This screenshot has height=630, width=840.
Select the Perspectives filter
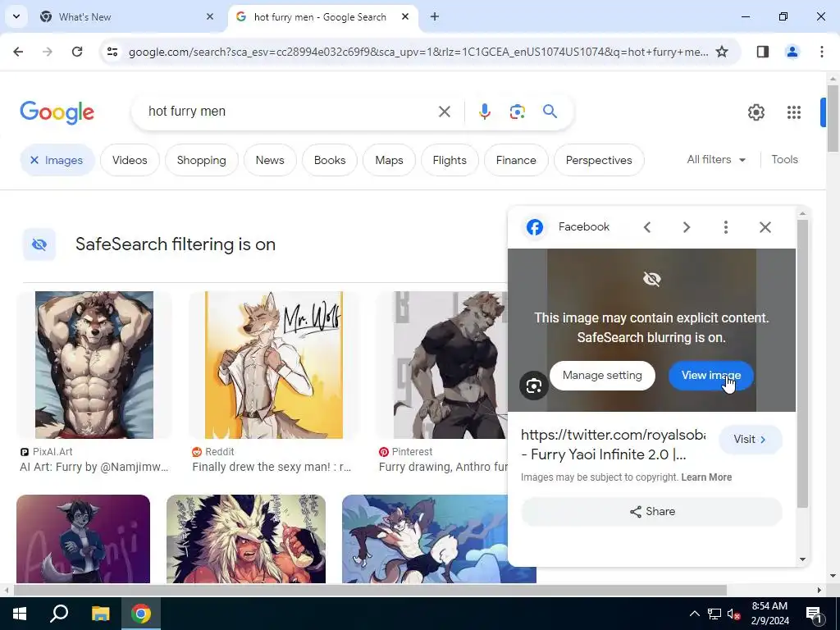pos(599,160)
